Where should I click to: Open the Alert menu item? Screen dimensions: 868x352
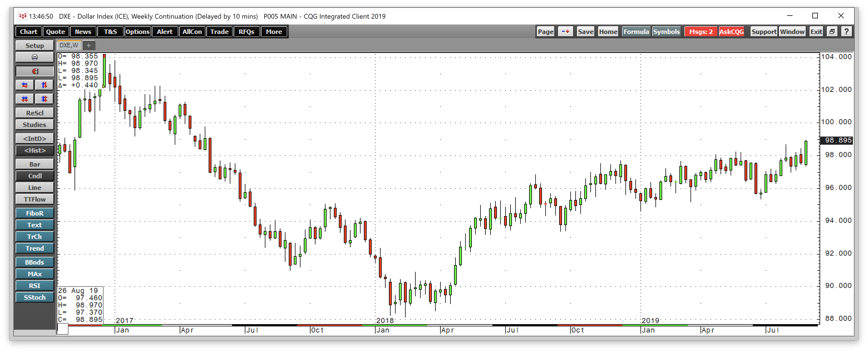click(164, 31)
